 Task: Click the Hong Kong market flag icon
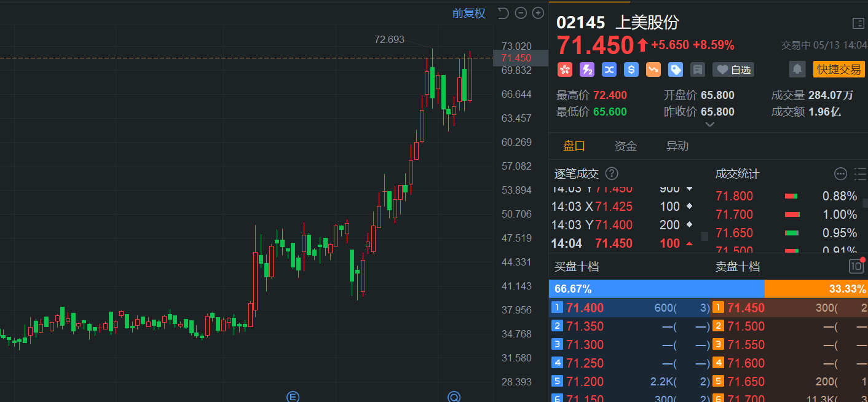point(565,69)
